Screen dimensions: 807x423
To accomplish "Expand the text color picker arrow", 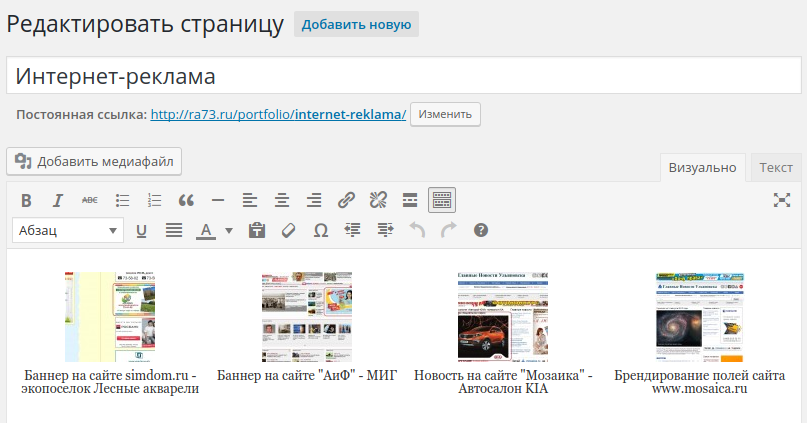I will (x=228, y=231).
